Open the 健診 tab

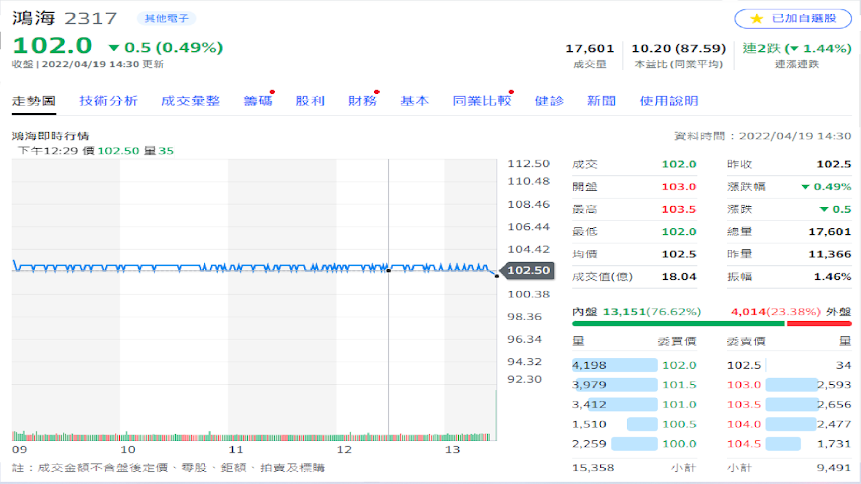549,101
